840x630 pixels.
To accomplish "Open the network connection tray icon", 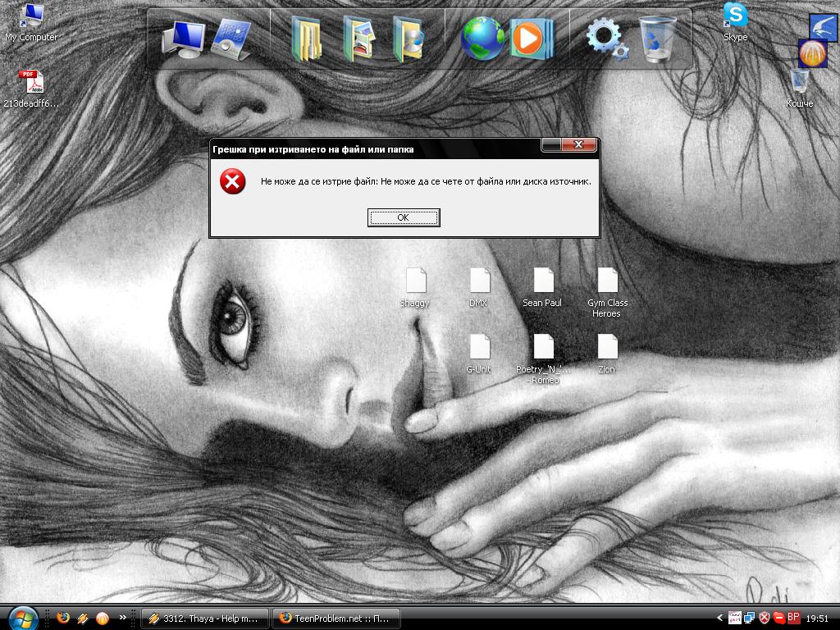I will click(x=750, y=619).
